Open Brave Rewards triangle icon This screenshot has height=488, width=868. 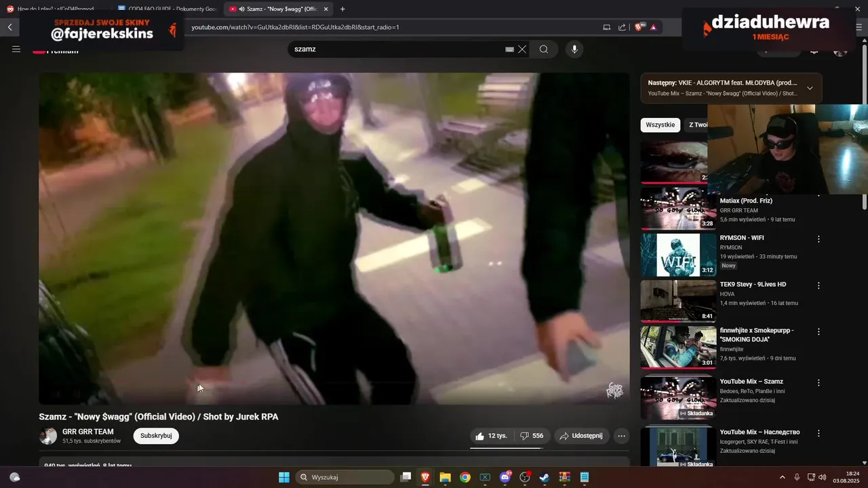click(653, 27)
